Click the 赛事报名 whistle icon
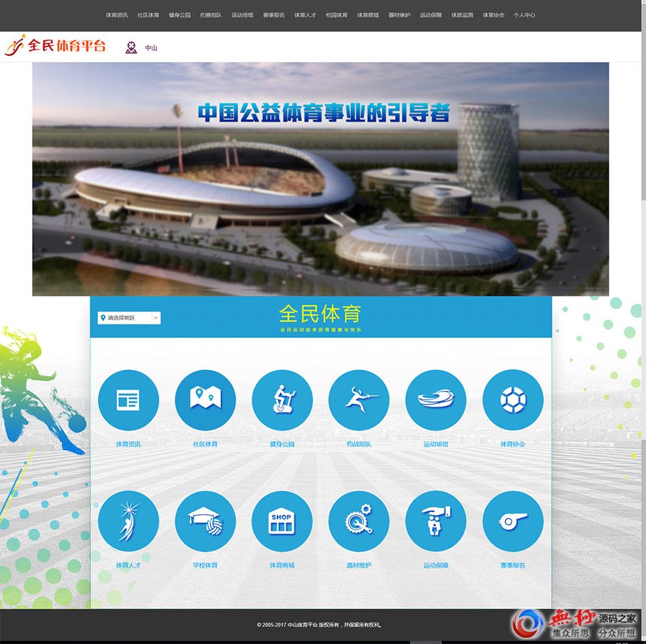The width and height of the screenshot is (646, 644). coord(513,522)
